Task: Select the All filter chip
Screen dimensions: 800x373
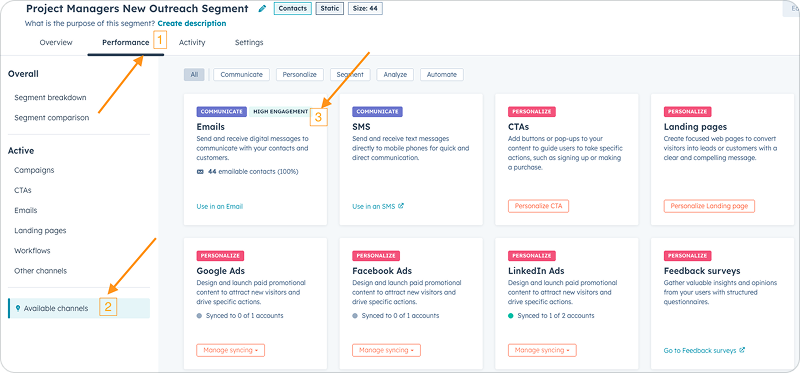Action: (194, 74)
